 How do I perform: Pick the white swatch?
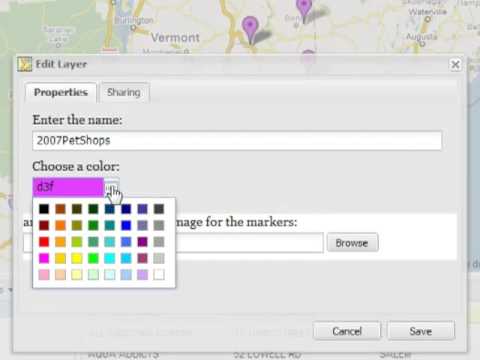159,275
